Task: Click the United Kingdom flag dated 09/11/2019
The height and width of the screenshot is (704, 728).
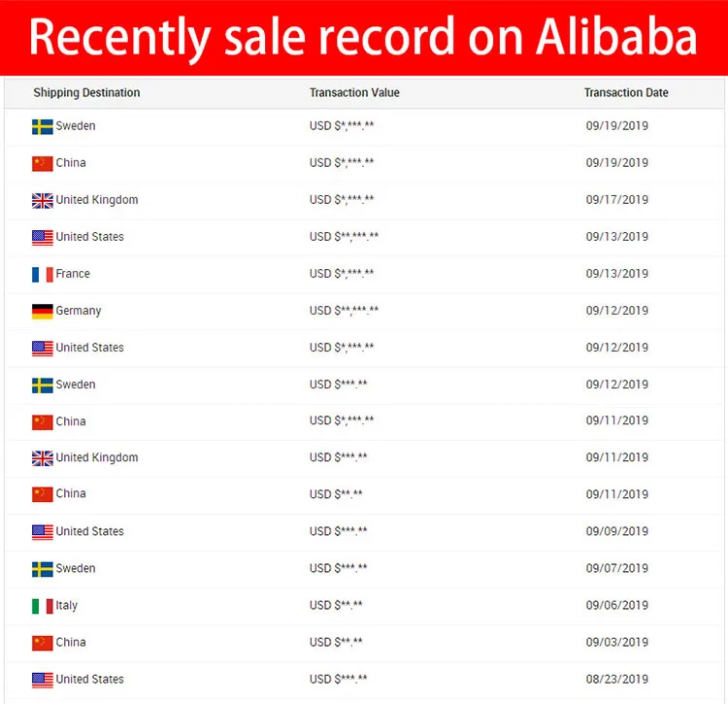Action: click(42, 458)
